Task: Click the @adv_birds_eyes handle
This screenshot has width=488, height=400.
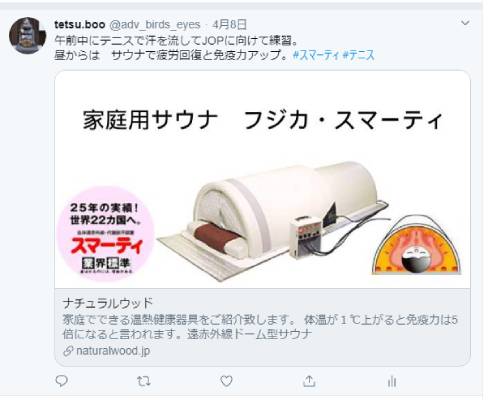Action: point(155,24)
